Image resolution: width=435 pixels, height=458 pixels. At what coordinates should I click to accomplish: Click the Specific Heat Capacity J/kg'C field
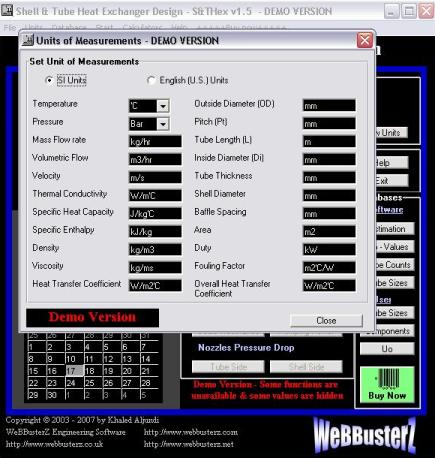[155, 214]
